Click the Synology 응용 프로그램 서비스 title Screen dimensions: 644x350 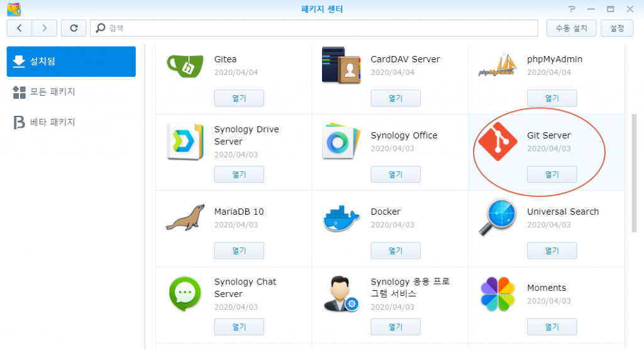[x=410, y=288]
